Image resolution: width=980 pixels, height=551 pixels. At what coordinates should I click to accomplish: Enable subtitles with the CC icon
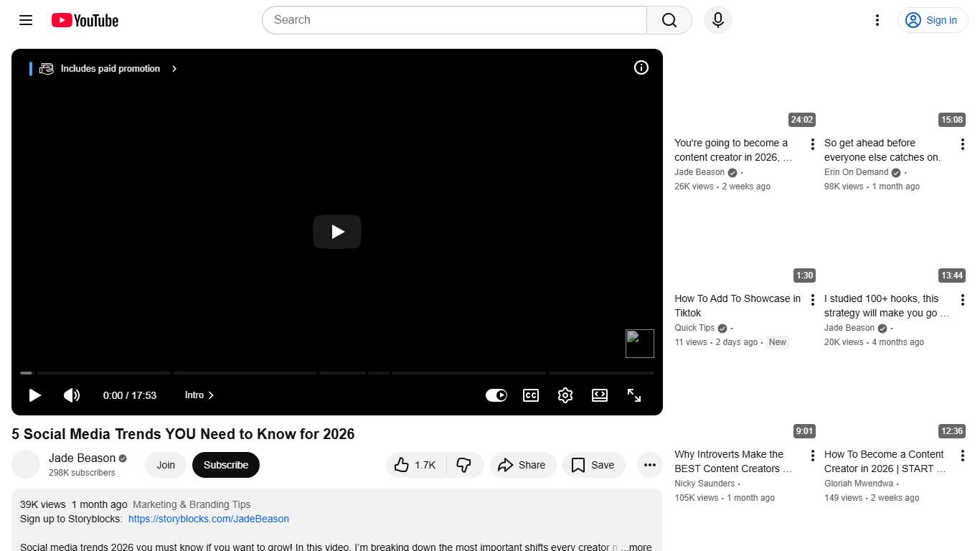[x=531, y=395]
